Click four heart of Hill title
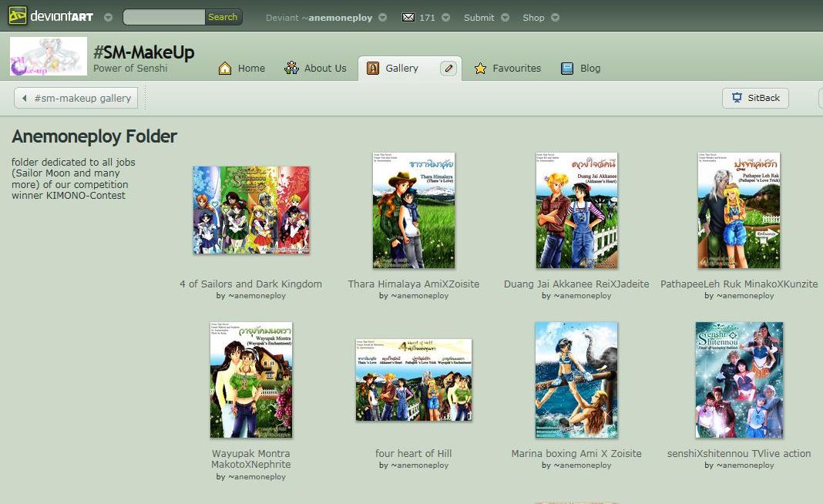The width and height of the screenshot is (823, 504). pos(414,454)
